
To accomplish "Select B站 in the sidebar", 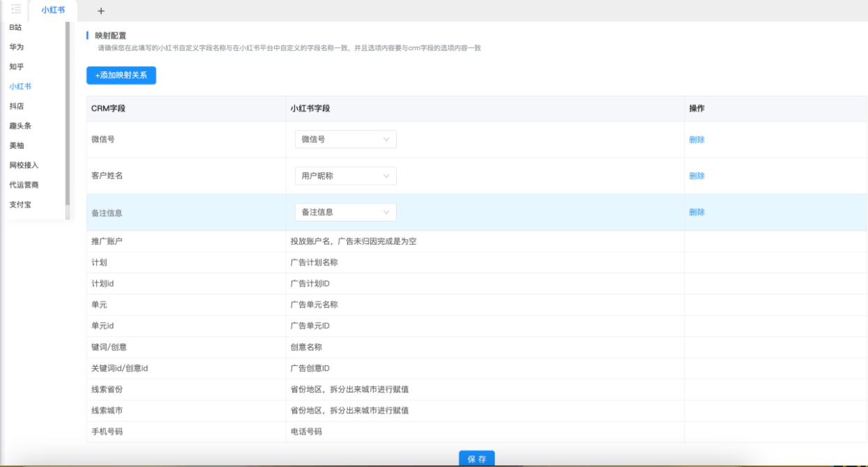I will click(x=15, y=27).
